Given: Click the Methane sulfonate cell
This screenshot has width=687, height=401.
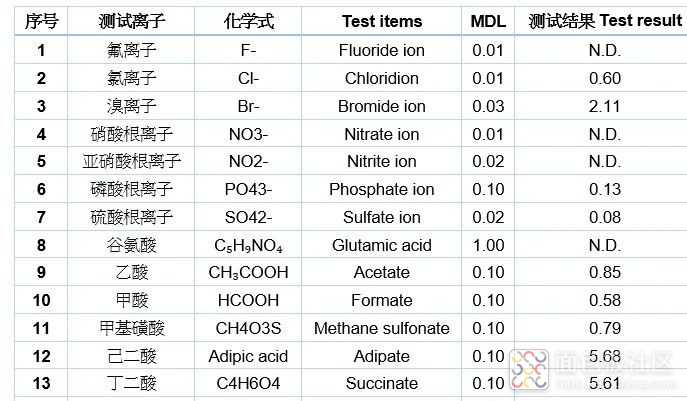Looking at the screenshot, I should [382, 328].
